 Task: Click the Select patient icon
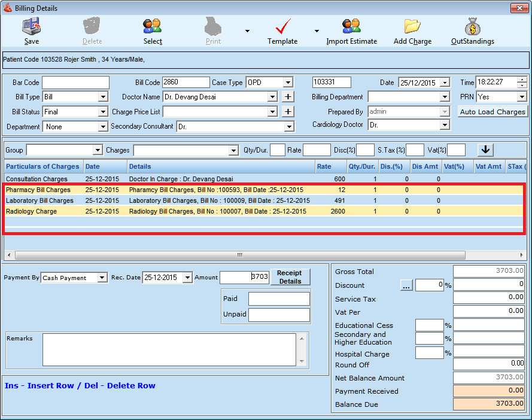click(x=153, y=27)
